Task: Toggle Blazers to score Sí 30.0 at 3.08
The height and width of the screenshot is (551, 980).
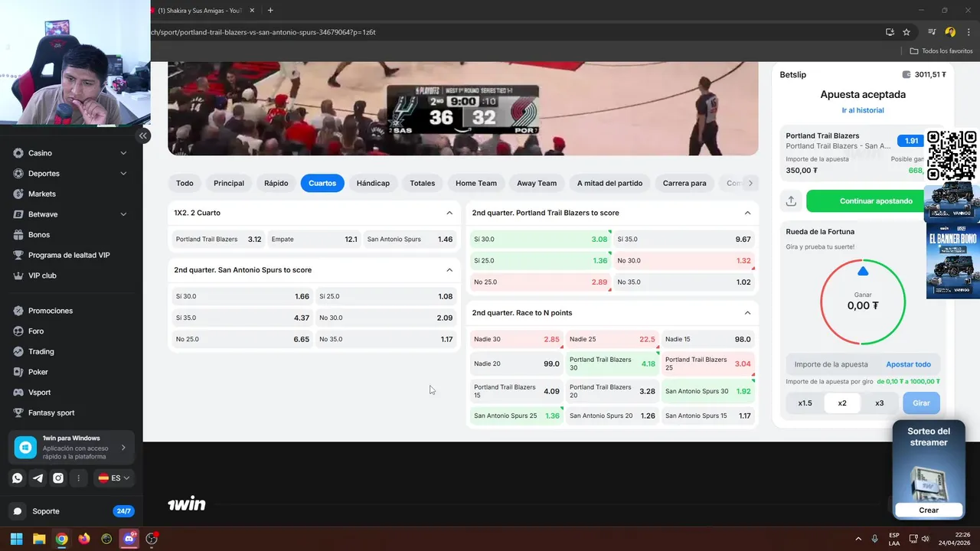Action: point(541,240)
